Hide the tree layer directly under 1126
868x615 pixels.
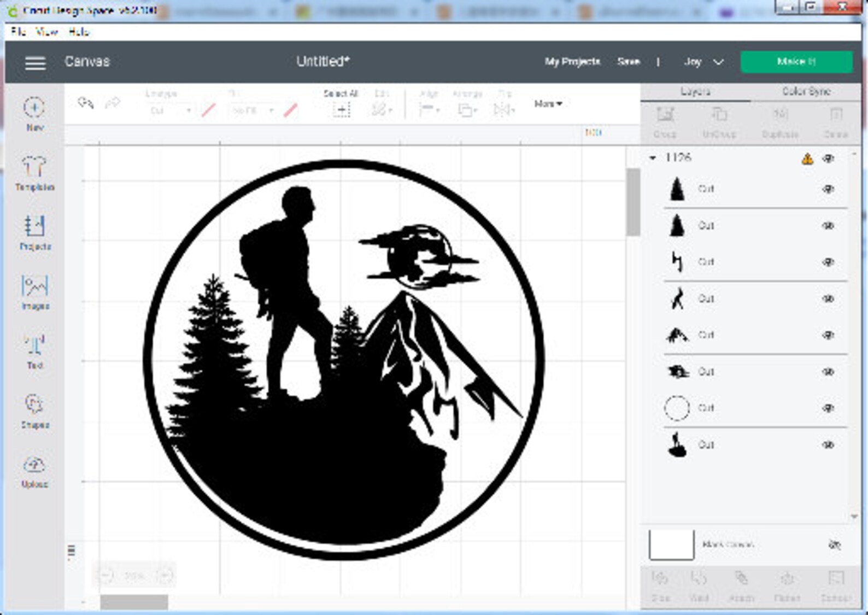point(829,189)
